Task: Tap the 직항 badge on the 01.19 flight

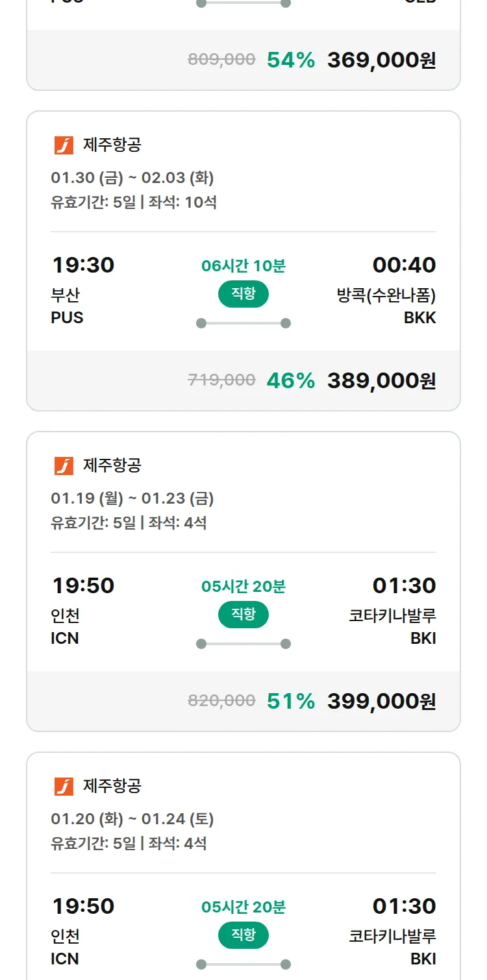Action: [243, 615]
